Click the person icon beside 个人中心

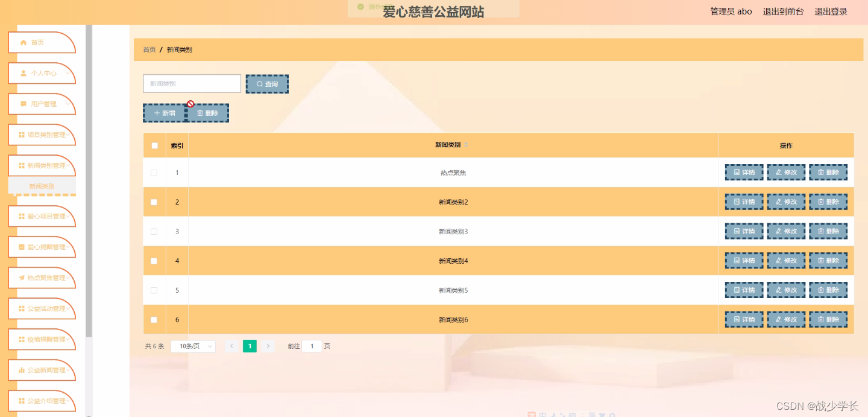click(24, 73)
